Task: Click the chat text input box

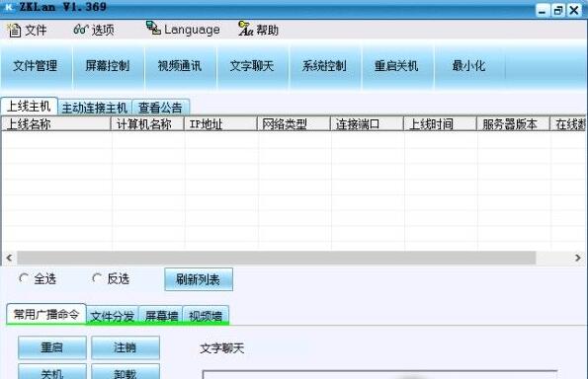Action: [379, 374]
